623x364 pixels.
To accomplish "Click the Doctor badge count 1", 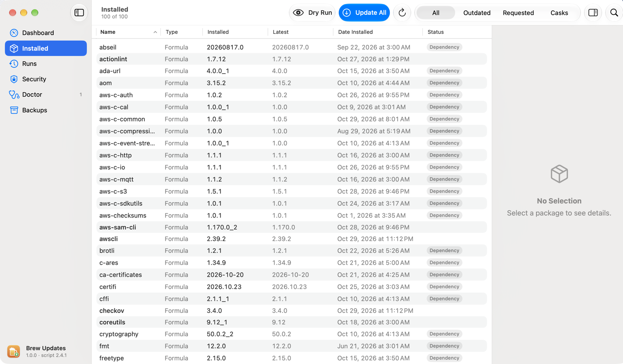I will [x=81, y=95].
